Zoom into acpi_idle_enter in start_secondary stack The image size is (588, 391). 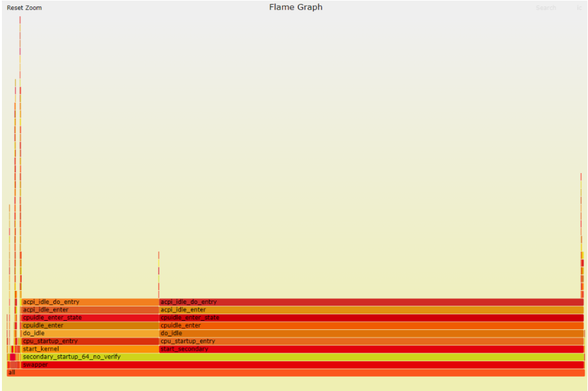click(371, 310)
